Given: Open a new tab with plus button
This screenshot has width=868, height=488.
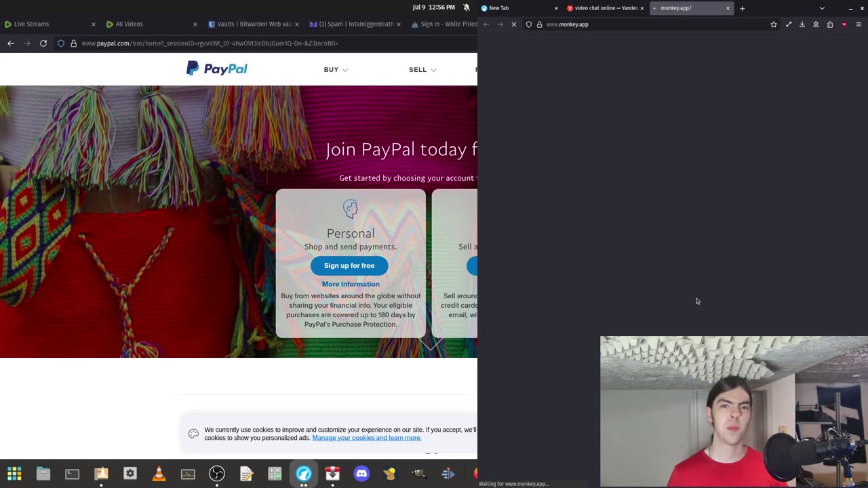Looking at the screenshot, I should (742, 8).
